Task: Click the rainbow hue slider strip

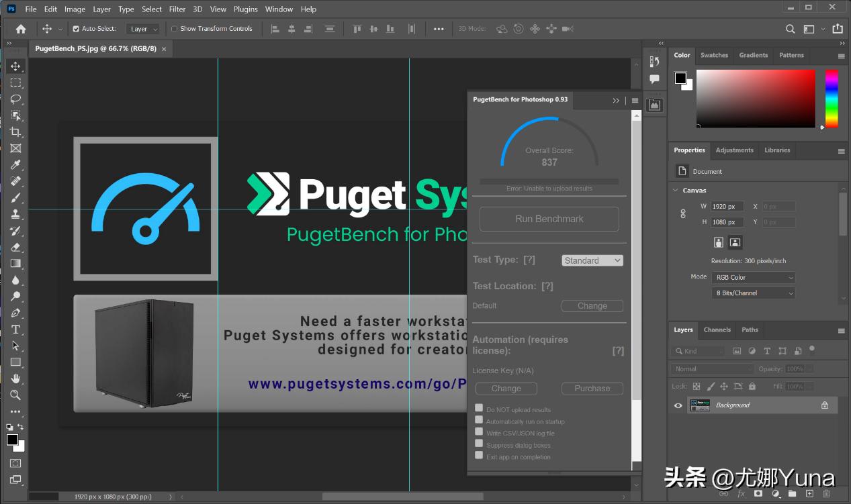Action: click(832, 98)
